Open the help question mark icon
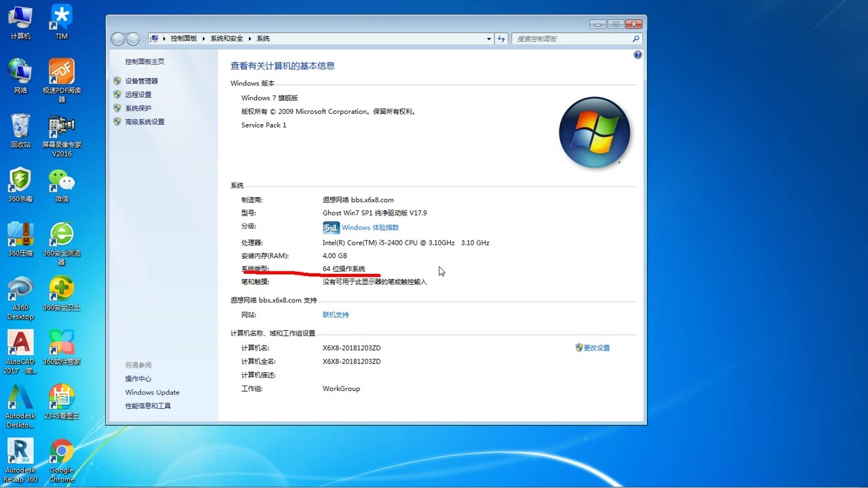868x488 pixels. click(637, 55)
